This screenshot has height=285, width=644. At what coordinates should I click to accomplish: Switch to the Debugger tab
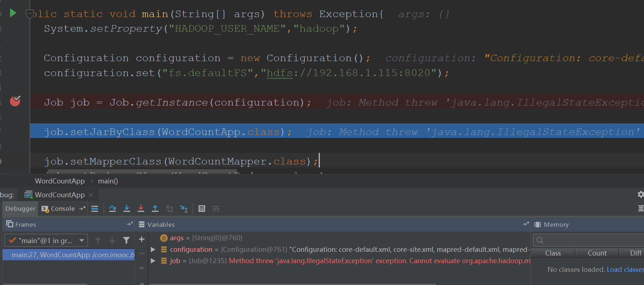[20, 209]
